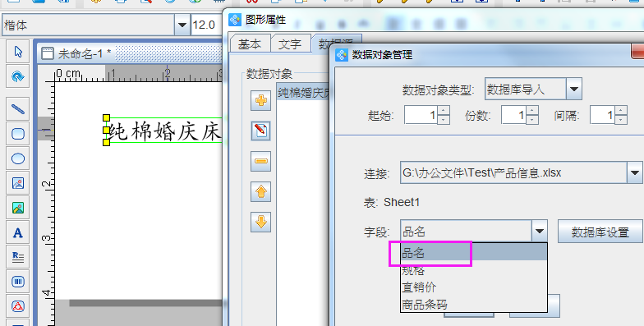Image resolution: width=644 pixels, height=326 pixels.
Task: Pick the rounded rectangle tool
Action: click(x=18, y=134)
